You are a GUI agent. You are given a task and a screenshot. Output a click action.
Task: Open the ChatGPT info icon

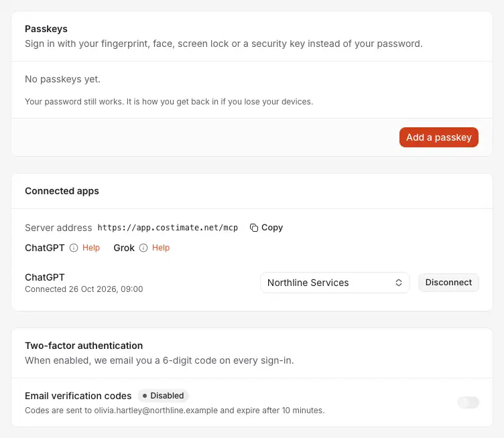click(74, 248)
